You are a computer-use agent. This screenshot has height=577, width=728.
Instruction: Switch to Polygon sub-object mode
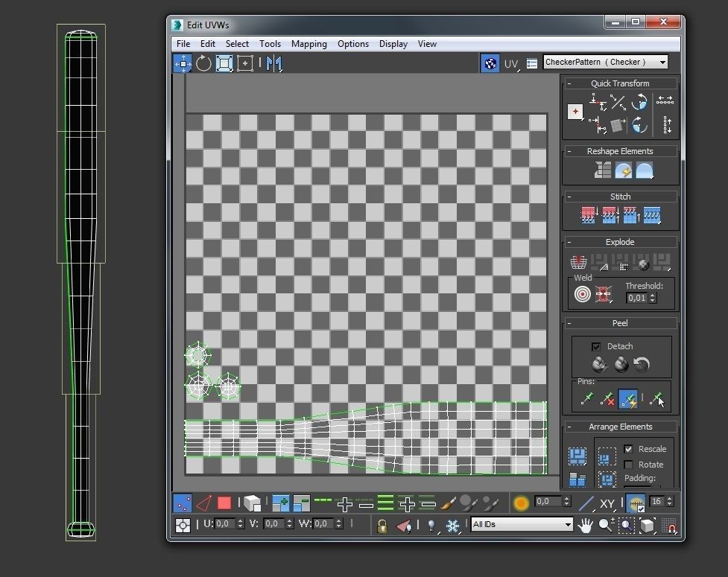[224, 503]
